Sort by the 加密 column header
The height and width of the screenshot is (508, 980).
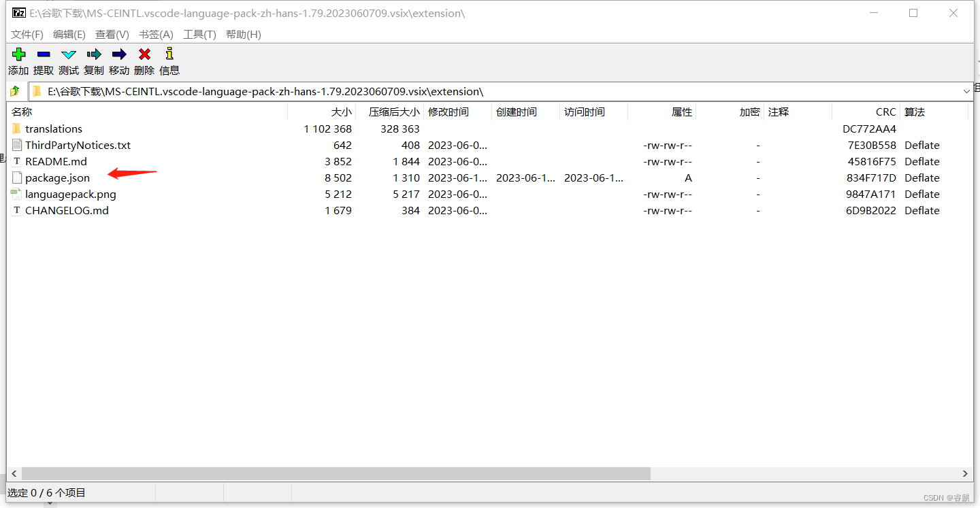730,112
